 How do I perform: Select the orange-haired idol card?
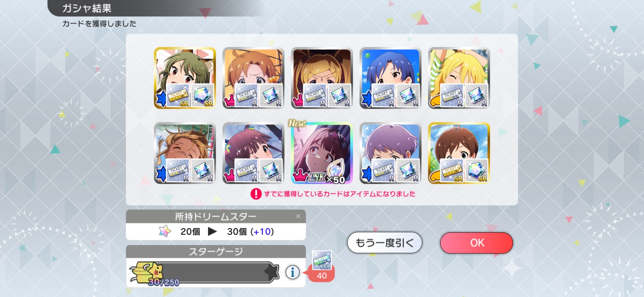[x=253, y=78]
